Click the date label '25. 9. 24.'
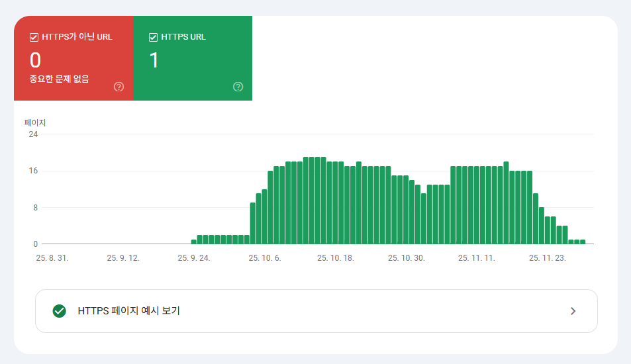 (x=194, y=258)
